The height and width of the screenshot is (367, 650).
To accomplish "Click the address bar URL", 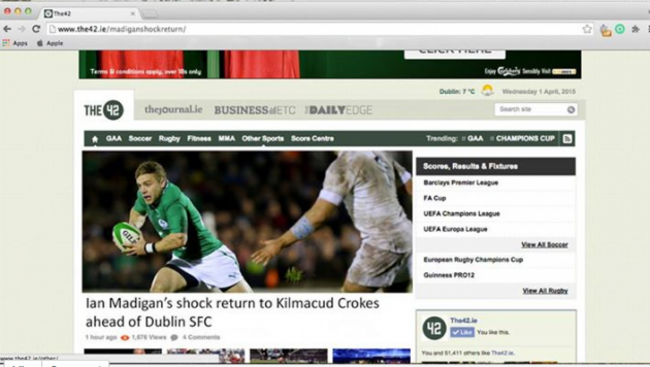I will click(122, 29).
